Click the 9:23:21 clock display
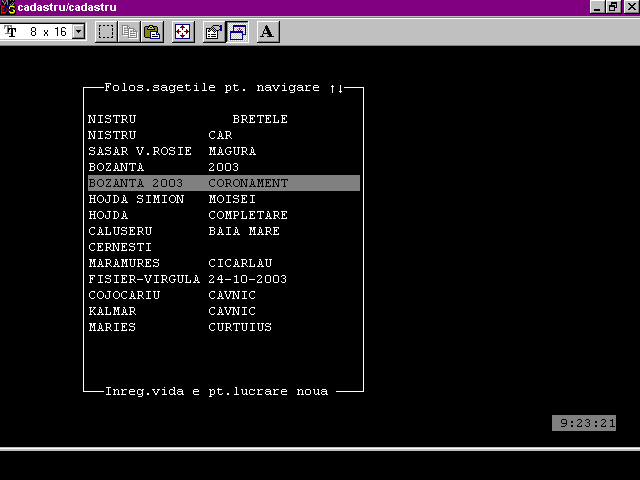Viewport: 640px width, 480px height. pyautogui.click(x=587, y=423)
